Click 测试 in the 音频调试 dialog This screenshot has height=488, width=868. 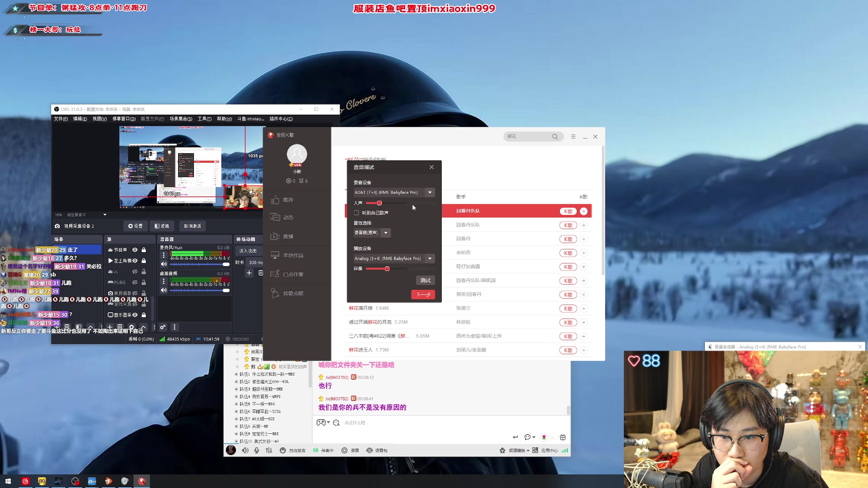pyautogui.click(x=425, y=281)
